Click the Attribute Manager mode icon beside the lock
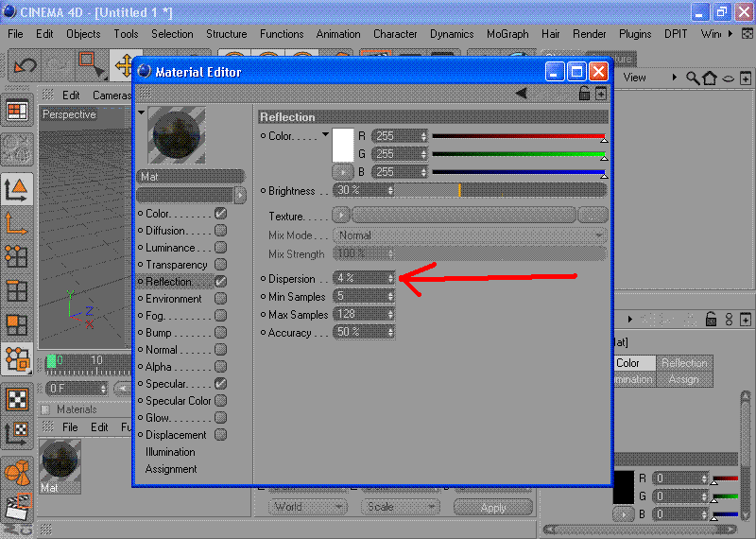Viewport: 756px width, 539px height. tap(729, 319)
